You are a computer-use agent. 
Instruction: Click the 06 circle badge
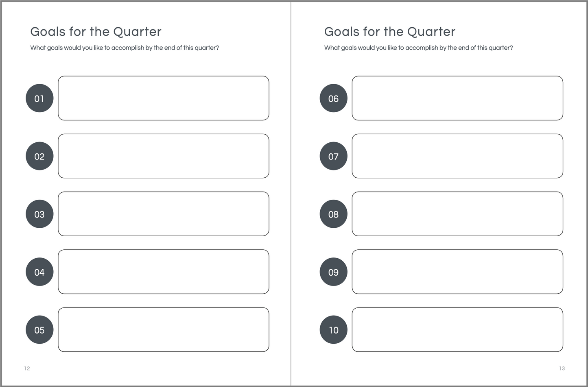333,98
